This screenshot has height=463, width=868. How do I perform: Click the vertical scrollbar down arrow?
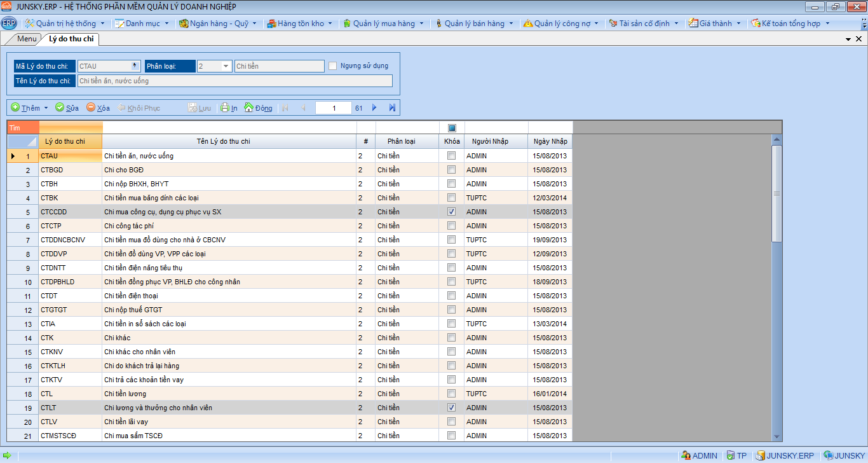(776, 436)
